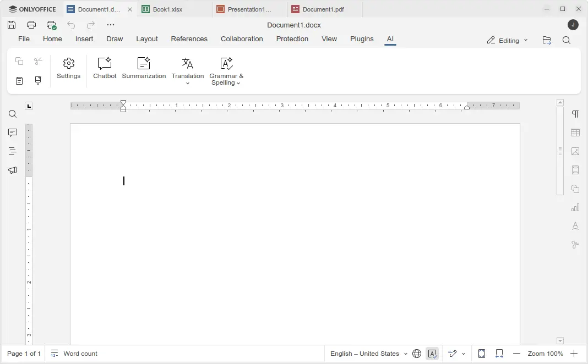Viewport: 588px width, 364px height.
Task: Toggle Fit to width view
Action: (x=499, y=354)
